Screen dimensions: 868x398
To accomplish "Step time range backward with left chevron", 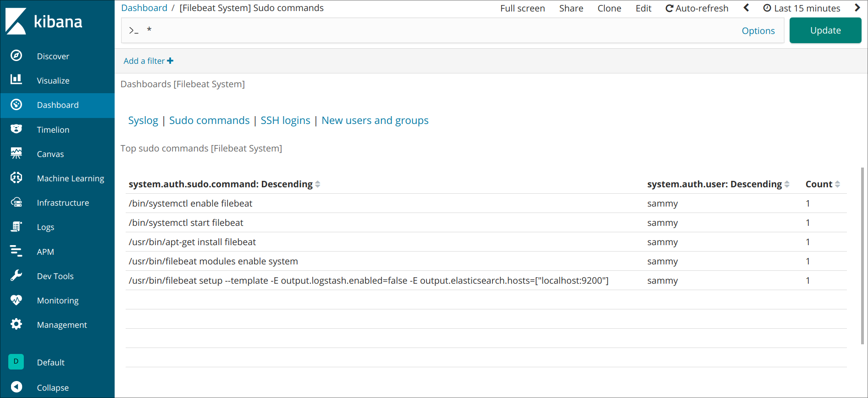I will pyautogui.click(x=746, y=8).
